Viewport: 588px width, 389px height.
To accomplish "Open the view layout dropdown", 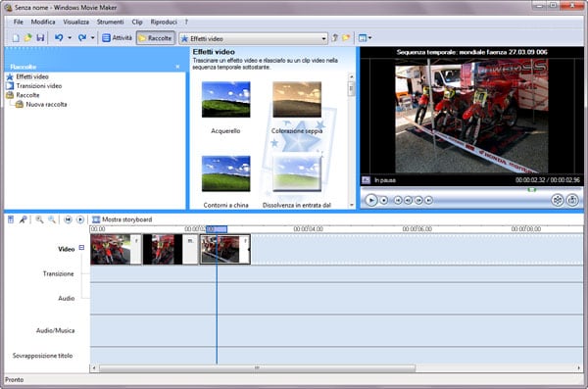I will click(365, 38).
